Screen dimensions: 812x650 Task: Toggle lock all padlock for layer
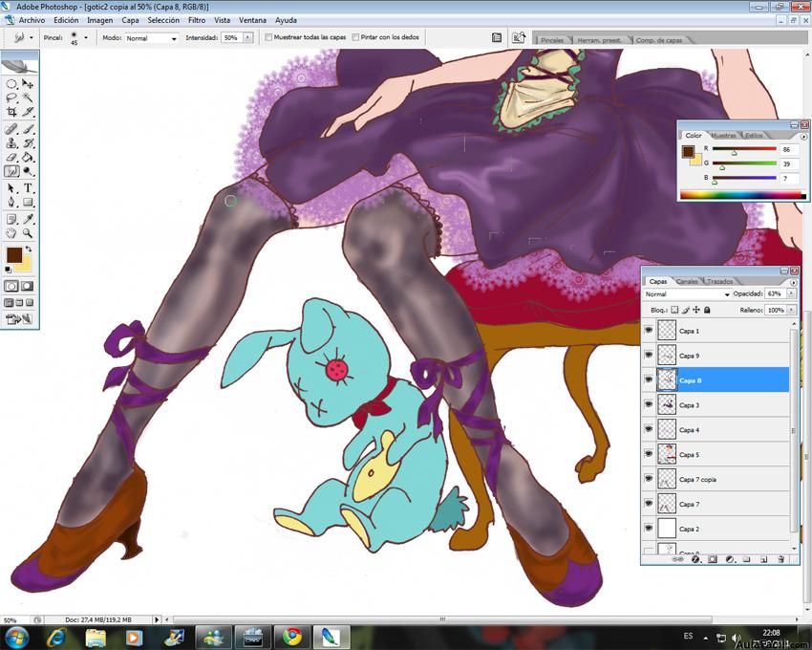707,310
